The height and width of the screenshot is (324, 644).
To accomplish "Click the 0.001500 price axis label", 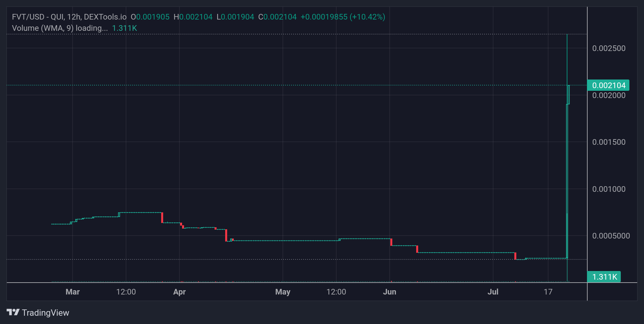I will click(x=609, y=142).
